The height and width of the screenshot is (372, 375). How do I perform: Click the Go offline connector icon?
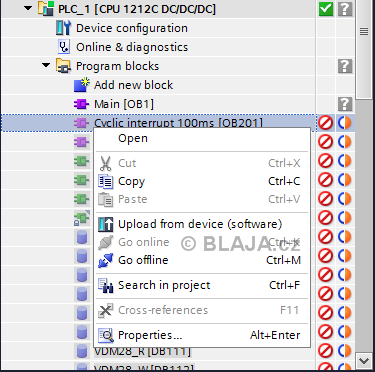pyautogui.click(x=106, y=260)
